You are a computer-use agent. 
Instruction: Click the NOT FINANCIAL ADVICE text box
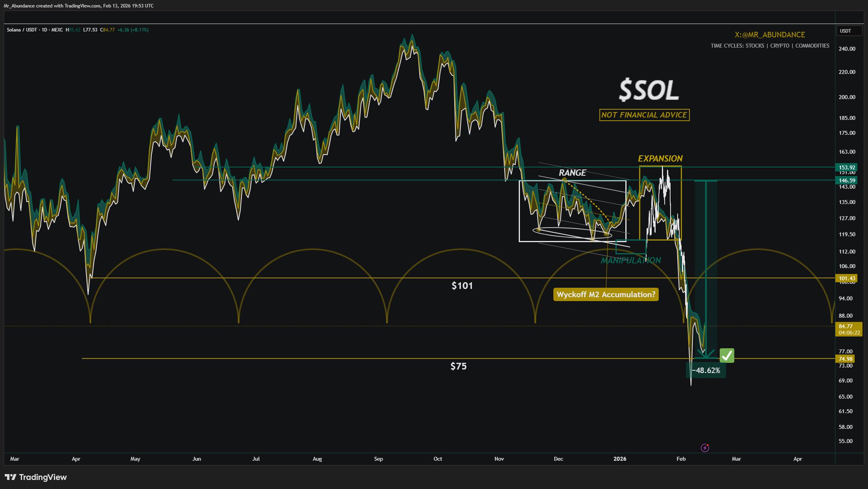(x=644, y=115)
